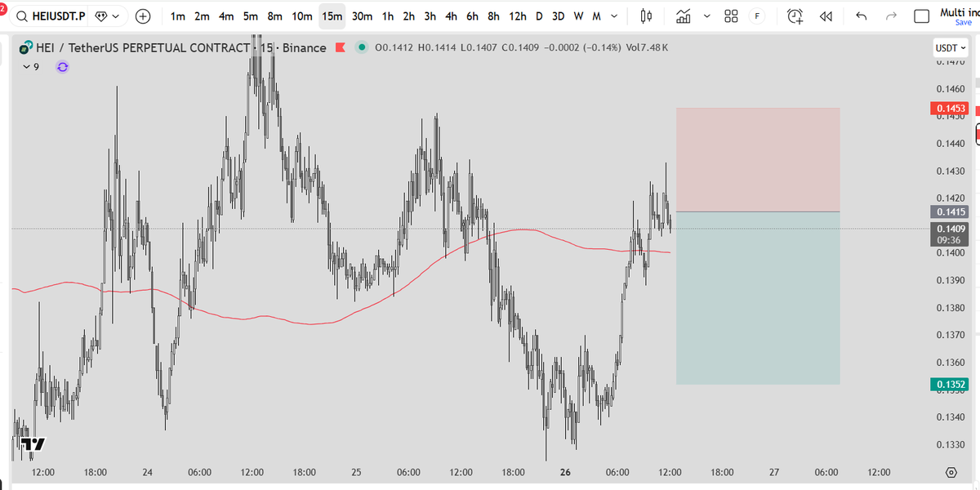Viewport: 980px width, 490px height.
Task: Click the red flag next to Binance
Action: (340, 47)
